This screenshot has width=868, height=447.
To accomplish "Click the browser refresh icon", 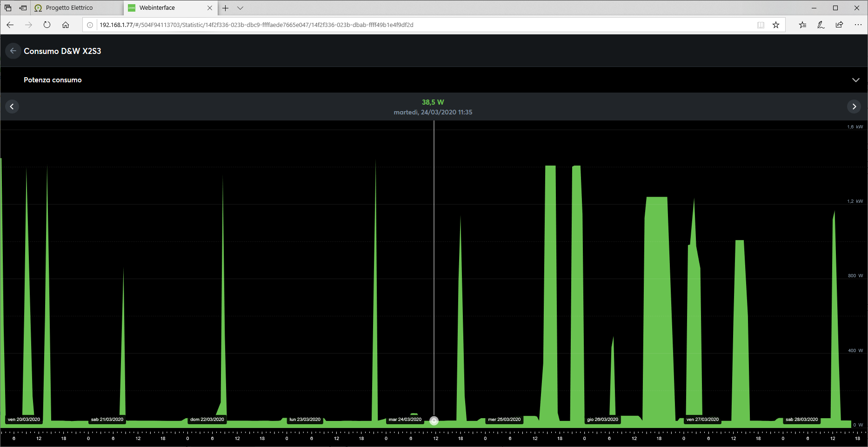I will click(47, 25).
